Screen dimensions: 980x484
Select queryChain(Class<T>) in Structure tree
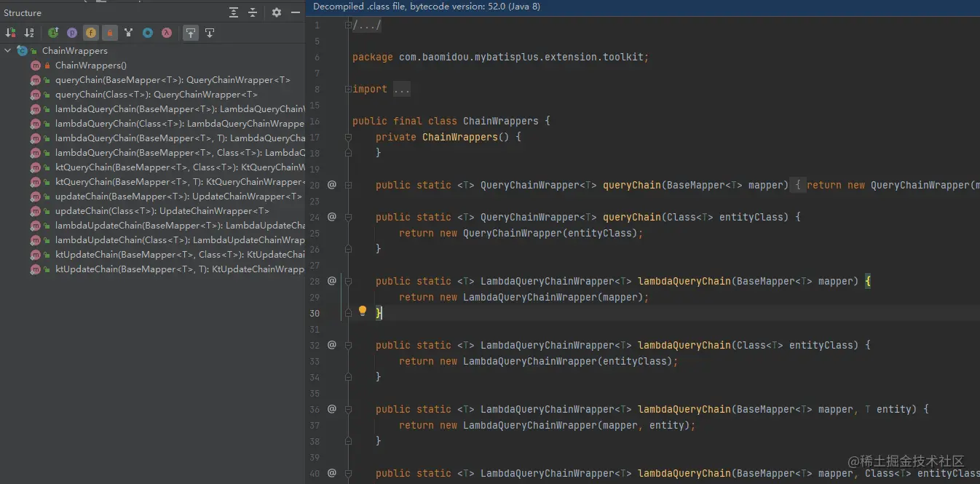(x=153, y=95)
